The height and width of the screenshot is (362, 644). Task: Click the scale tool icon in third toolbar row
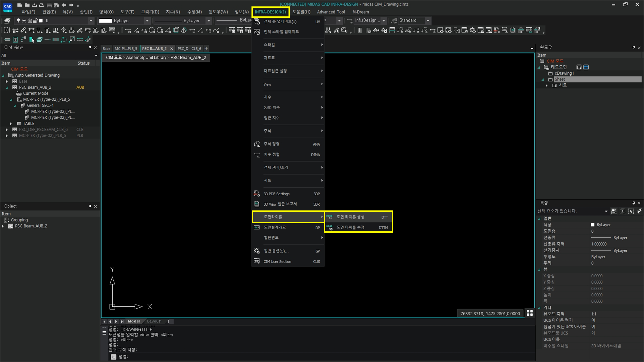click(x=72, y=40)
